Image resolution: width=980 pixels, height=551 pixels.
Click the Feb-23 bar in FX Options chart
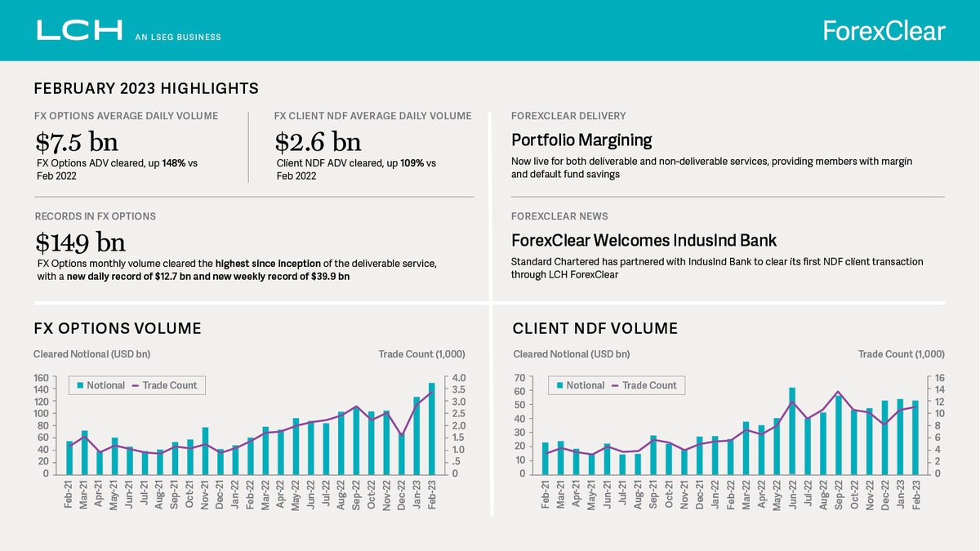tap(431, 429)
